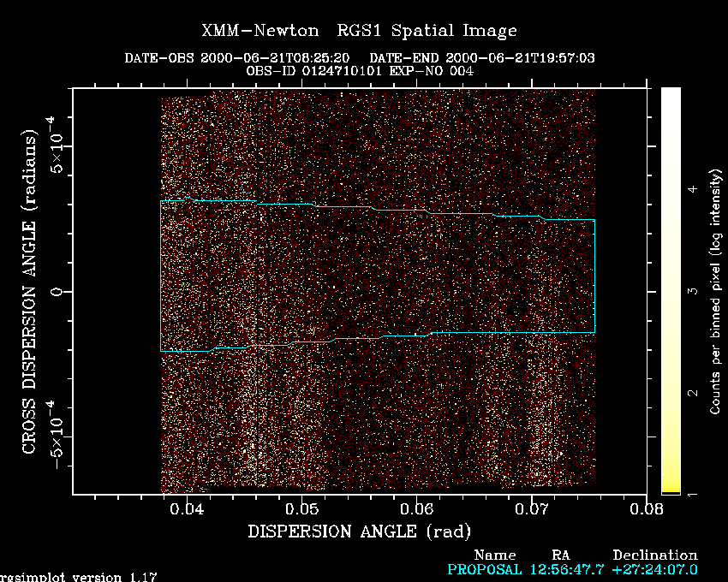The image size is (728, 582).
Task: Click the RA value 12:56:47.7
Action: (x=567, y=569)
